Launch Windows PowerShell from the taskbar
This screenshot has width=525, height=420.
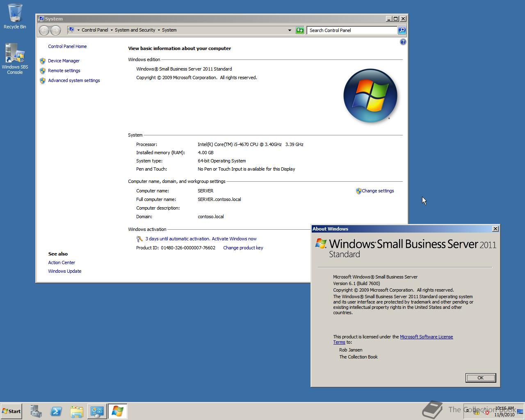tap(56, 411)
